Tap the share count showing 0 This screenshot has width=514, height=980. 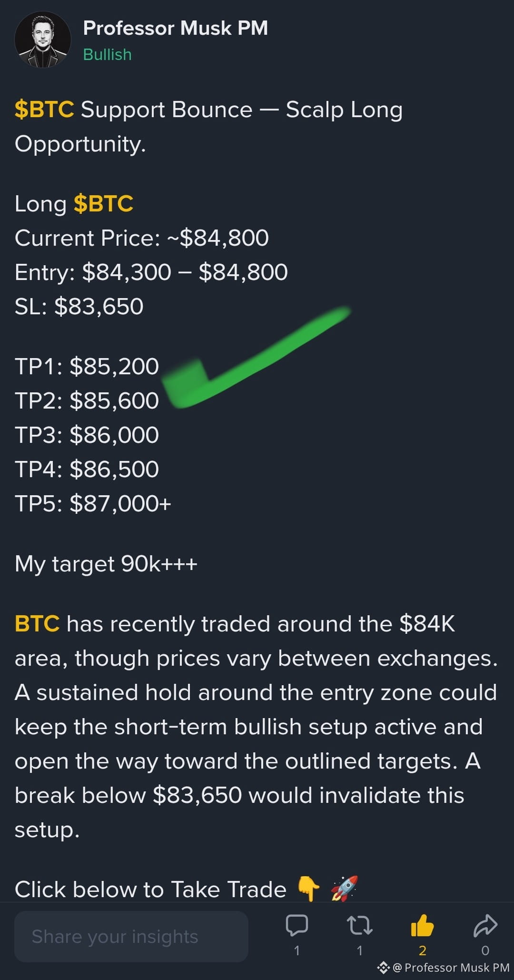point(485,950)
